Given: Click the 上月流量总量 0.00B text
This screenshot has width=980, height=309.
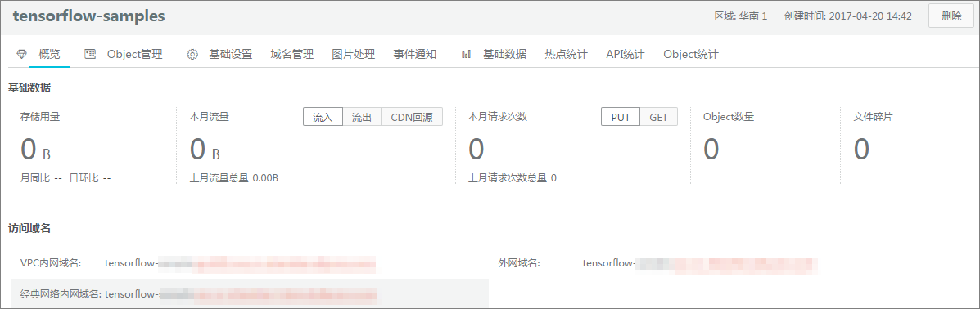Looking at the screenshot, I should tap(234, 178).
